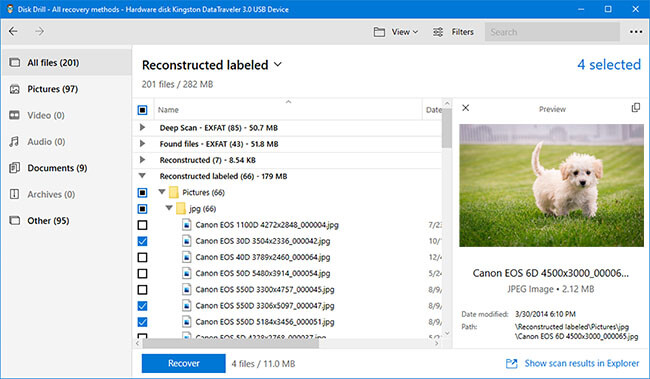Viewport: 650px width, 379px height.
Task: Click the Show scan results external-link icon
Action: point(512,364)
